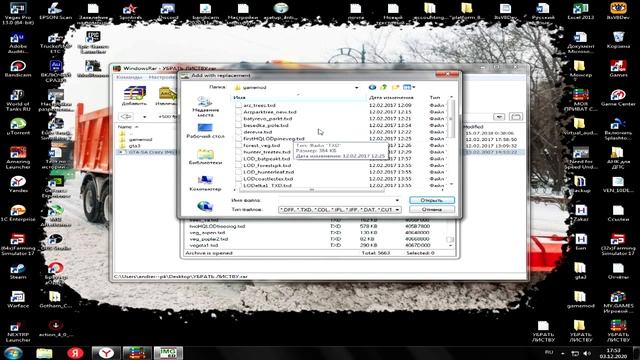Viewport: 640px width, 360px height.
Task: Select file LOD_hunterleaf.txd
Action: point(268,172)
